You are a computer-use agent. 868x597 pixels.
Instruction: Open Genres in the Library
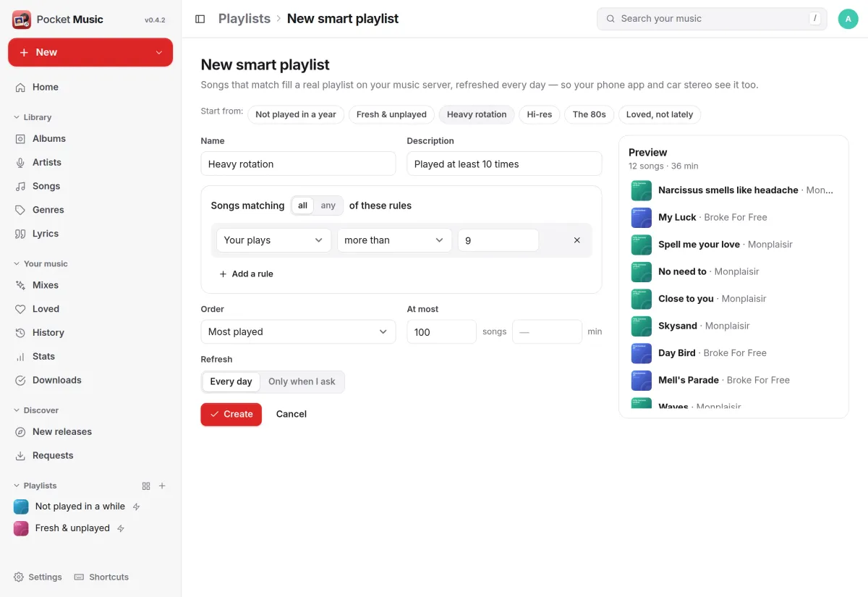(x=90, y=210)
